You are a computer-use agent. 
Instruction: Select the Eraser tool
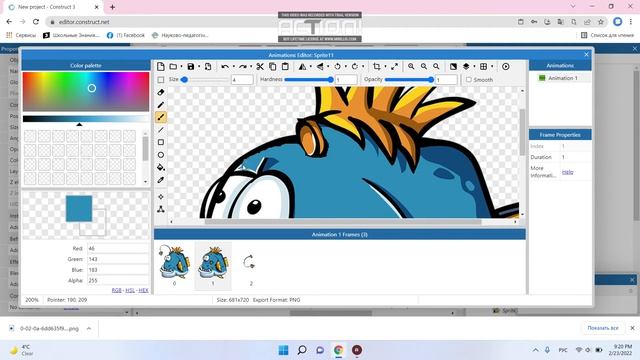click(x=161, y=92)
